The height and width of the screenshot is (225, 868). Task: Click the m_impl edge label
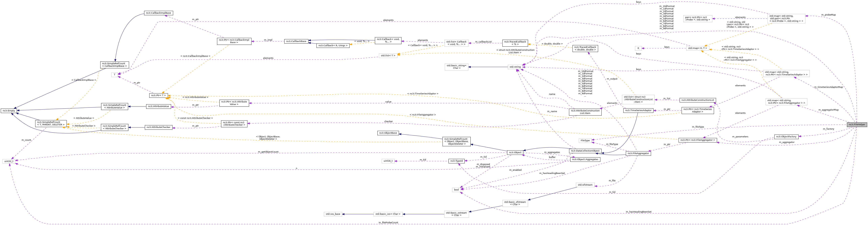coord(268,40)
